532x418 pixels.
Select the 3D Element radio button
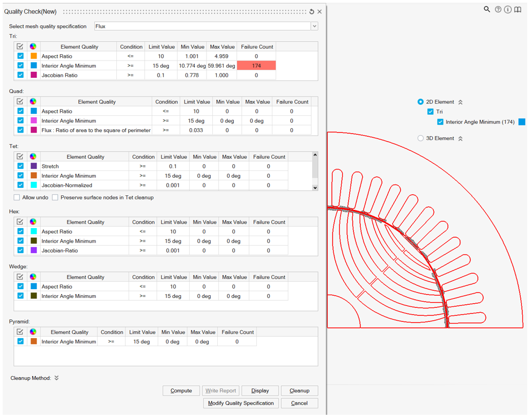(x=420, y=138)
